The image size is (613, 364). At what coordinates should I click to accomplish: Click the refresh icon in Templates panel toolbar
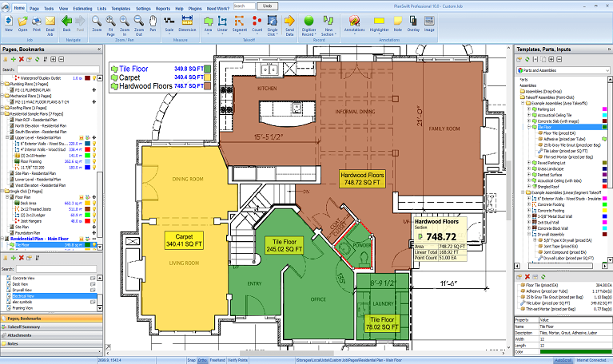527,59
